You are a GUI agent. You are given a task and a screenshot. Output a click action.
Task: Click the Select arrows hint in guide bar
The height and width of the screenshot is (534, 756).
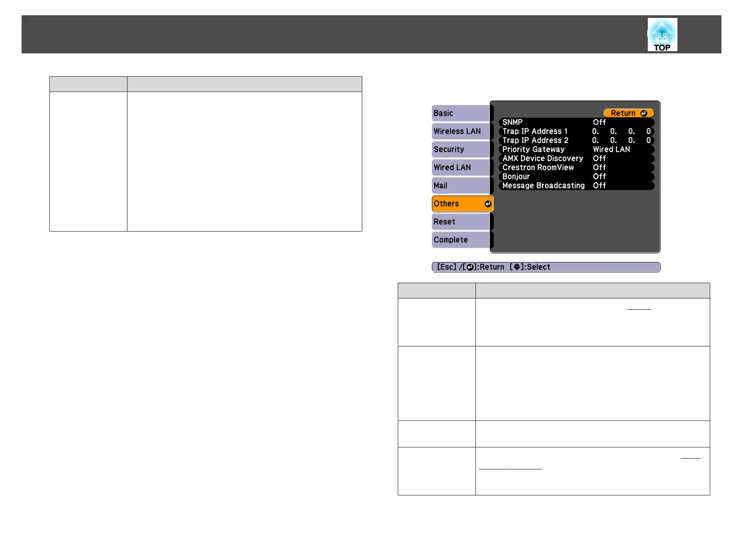(530, 267)
